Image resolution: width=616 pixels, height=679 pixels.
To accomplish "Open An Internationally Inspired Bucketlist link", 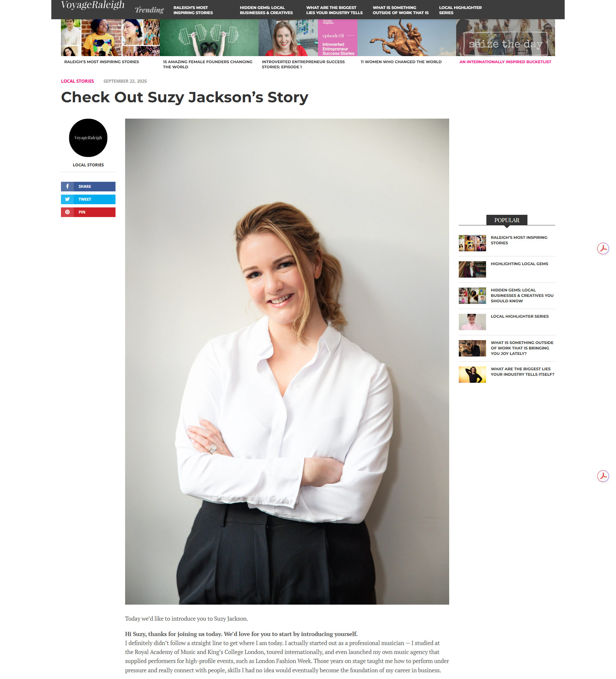I will pos(505,62).
